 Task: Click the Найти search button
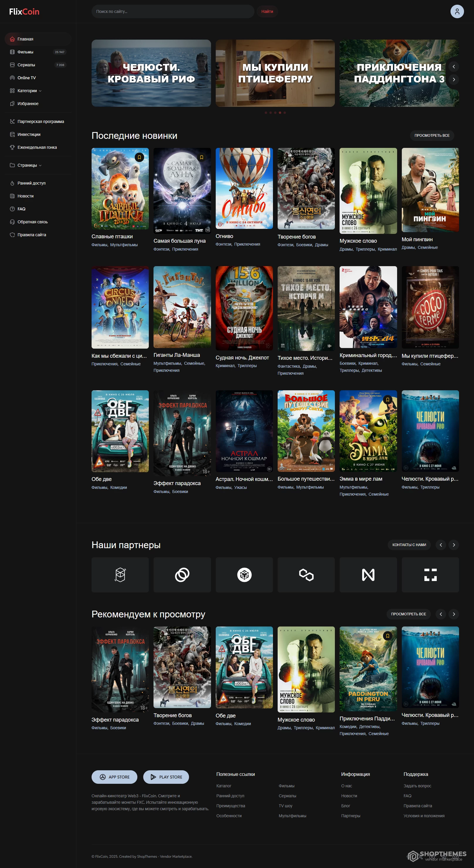pos(267,11)
